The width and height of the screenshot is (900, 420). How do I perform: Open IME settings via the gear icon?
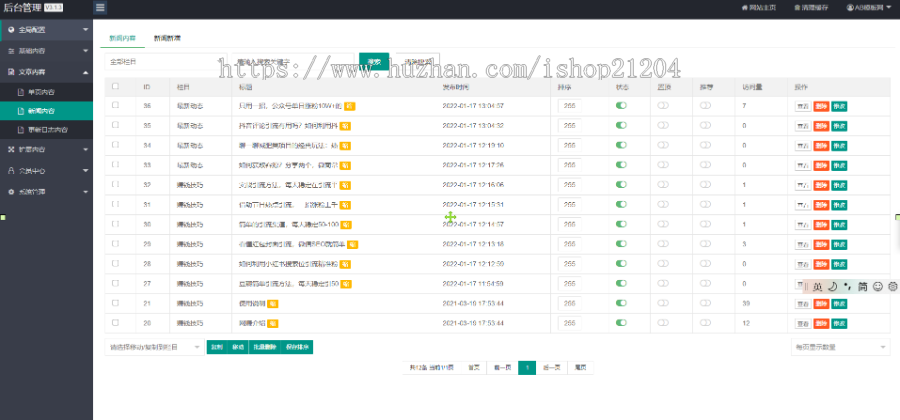pyautogui.click(x=893, y=286)
